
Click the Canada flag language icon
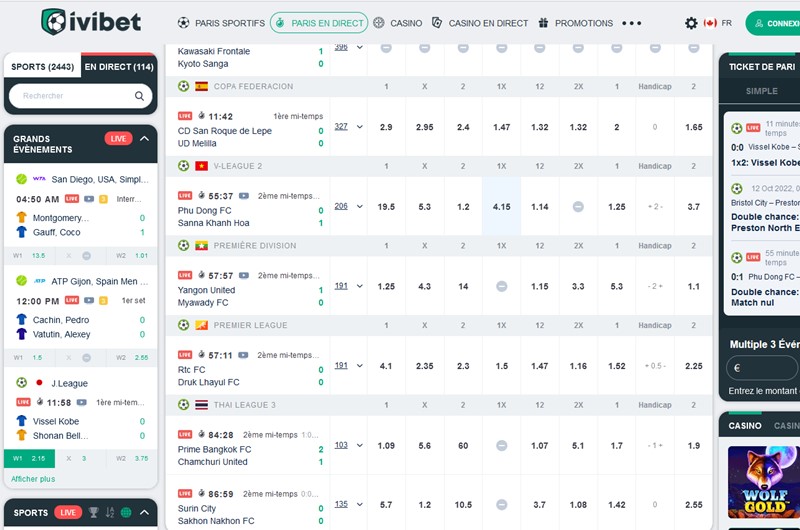tap(710, 23)
